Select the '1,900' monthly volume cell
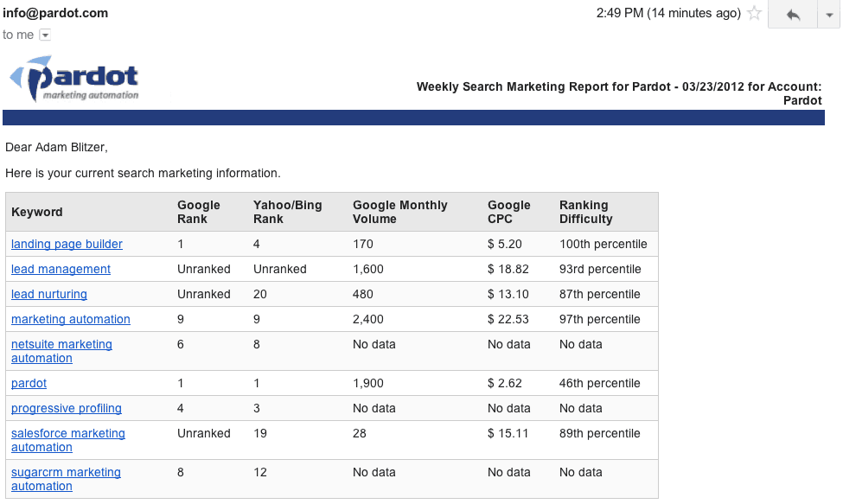 (367, 383)
